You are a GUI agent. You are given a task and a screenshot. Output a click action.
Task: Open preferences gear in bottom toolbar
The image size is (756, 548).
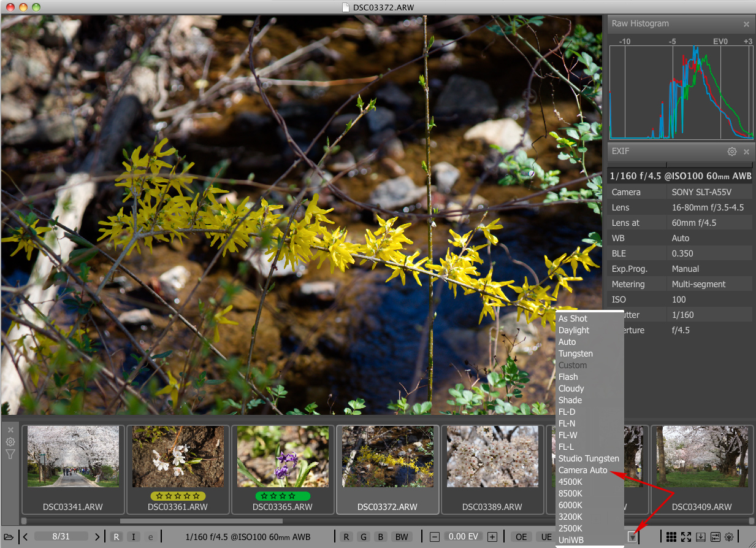coord(729,537)
